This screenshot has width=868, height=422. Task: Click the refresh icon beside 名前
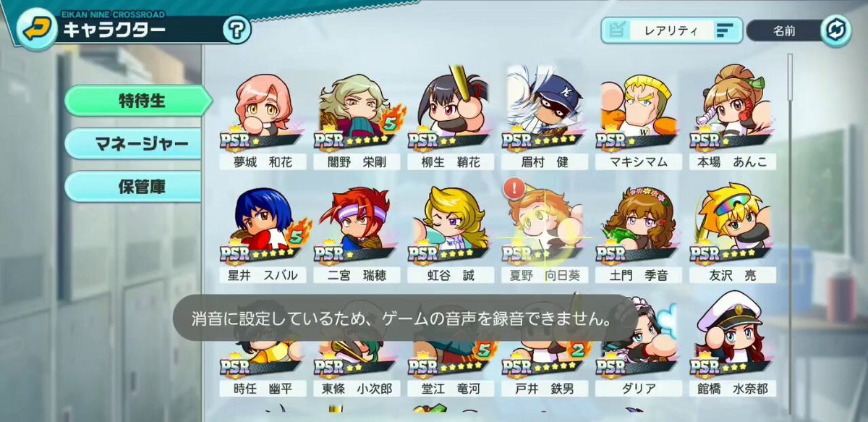pos(835,30)
